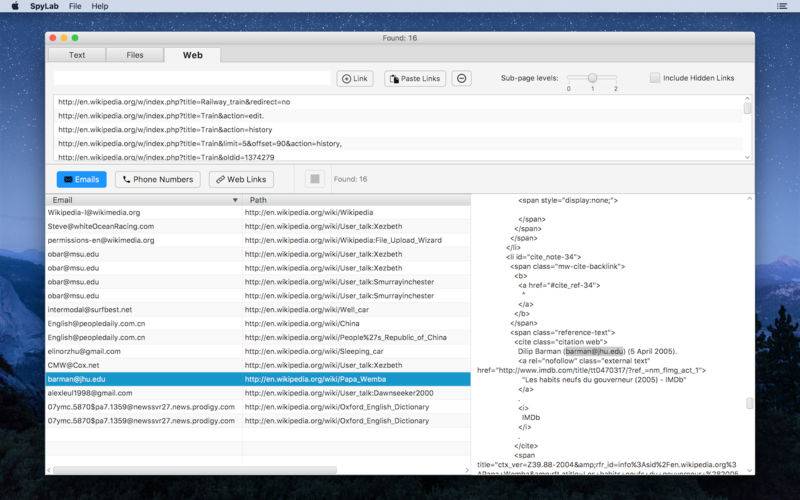
Task: Select the Railway_train redirect URL row
Action: [x=397, y=102]
